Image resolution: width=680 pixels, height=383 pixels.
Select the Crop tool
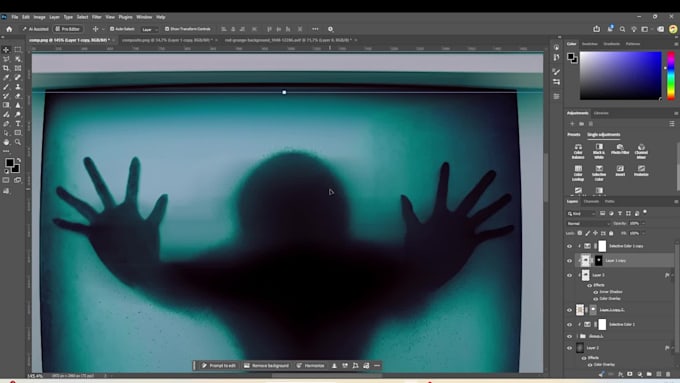point(6,68)
